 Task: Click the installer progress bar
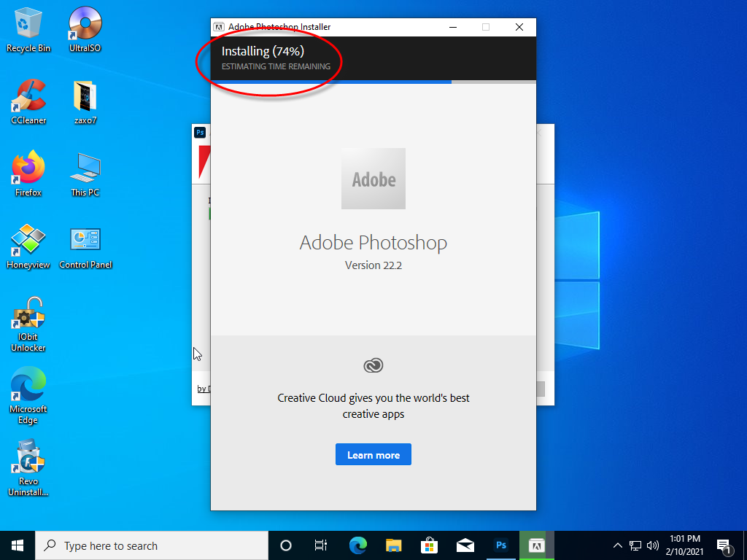point(373,82)
